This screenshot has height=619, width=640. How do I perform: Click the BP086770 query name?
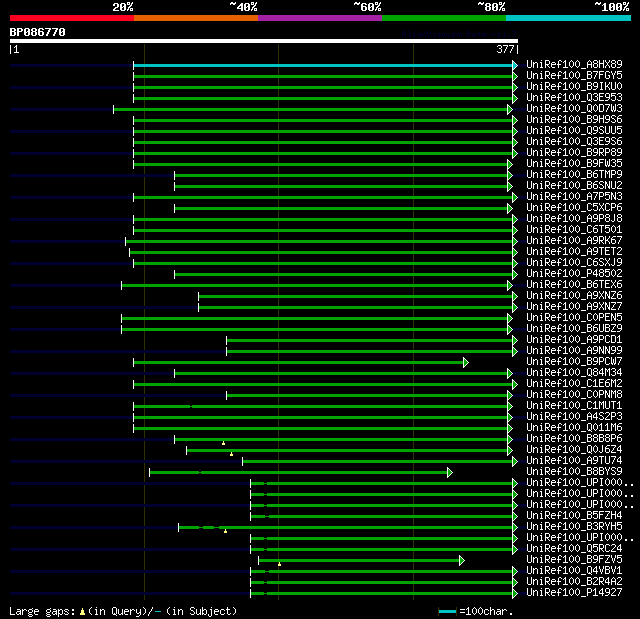click(x=38, y=32)
